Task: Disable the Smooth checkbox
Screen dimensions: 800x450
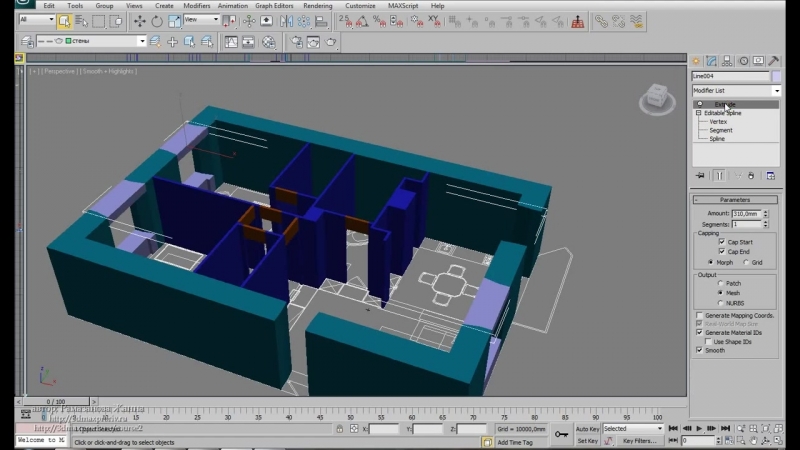Action: [699, 351]
